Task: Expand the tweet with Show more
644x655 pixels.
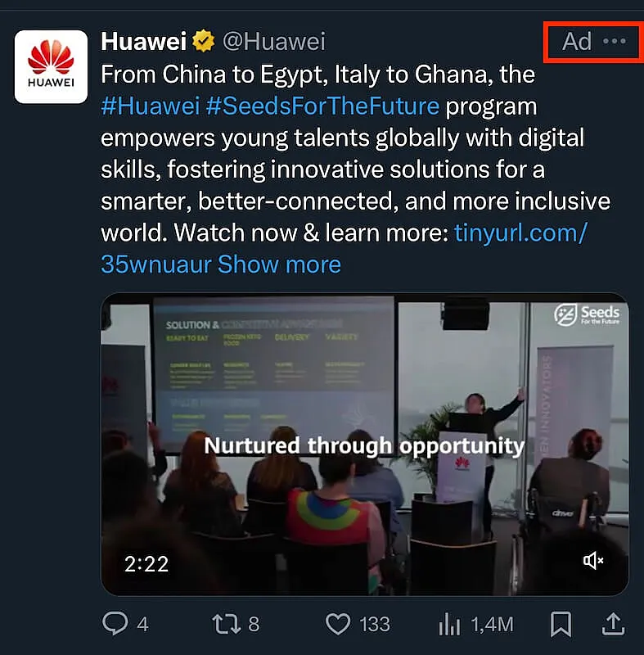Action: (279, 264)
